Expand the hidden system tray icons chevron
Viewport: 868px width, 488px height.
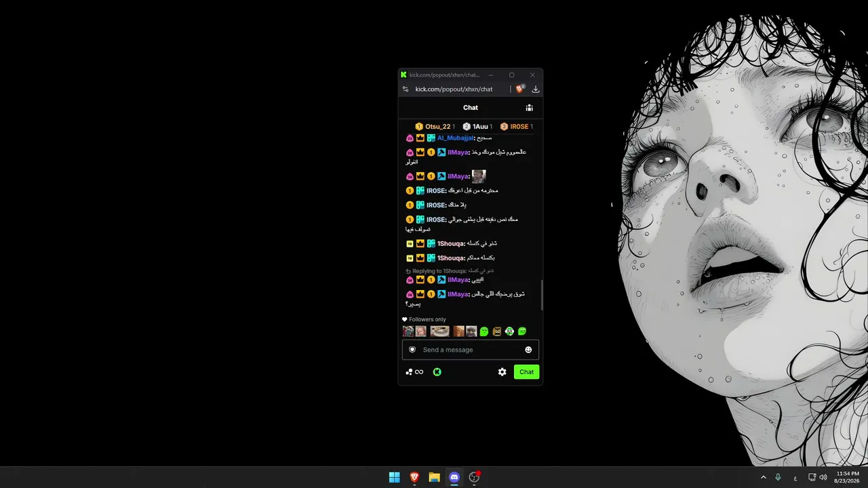pyautogui.click(x=764, y=477)
